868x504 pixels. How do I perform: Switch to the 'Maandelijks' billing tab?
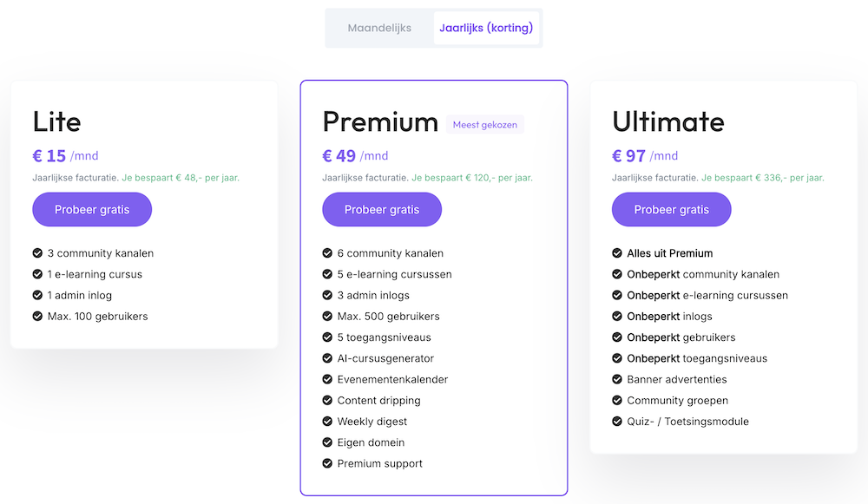[x=379, y=27]
